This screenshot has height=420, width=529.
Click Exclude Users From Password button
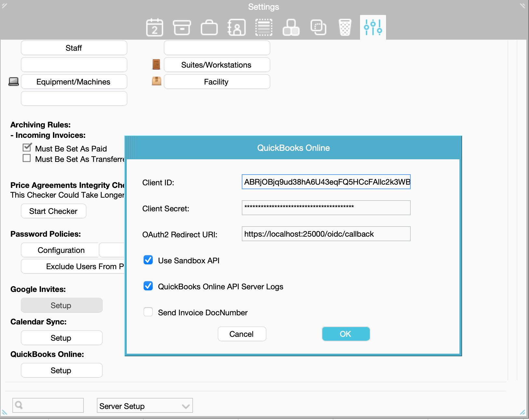pyautogui.click(x=73, y=266)
